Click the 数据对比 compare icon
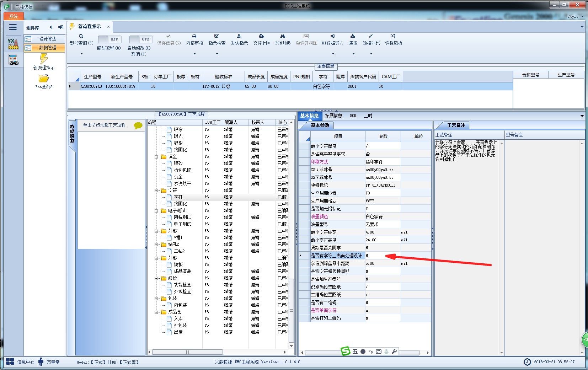The height and width of the screenshot is (370, 588). pyautogui.click(x=371, y=36)
